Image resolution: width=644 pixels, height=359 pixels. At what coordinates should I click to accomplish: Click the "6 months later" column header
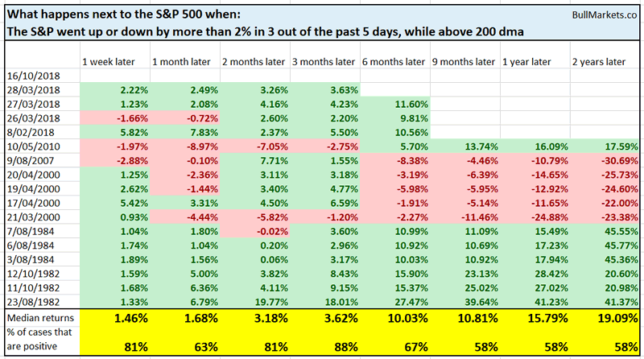point(394,62)
